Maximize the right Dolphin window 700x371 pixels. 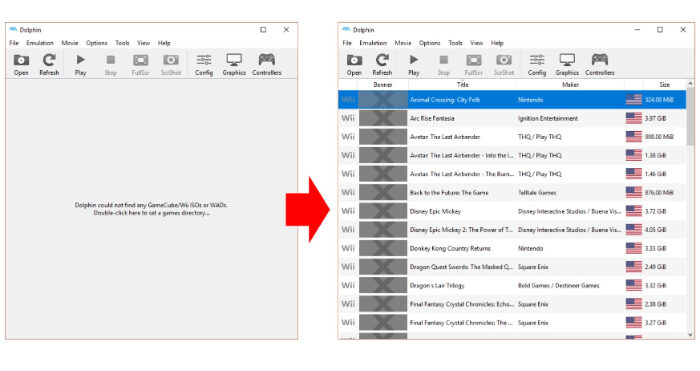point(660,30)
